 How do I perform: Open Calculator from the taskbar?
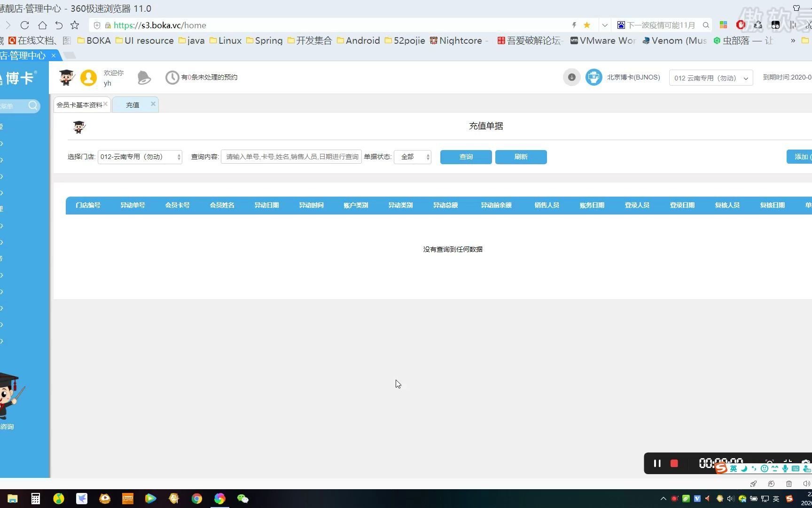tap(36, 499)
